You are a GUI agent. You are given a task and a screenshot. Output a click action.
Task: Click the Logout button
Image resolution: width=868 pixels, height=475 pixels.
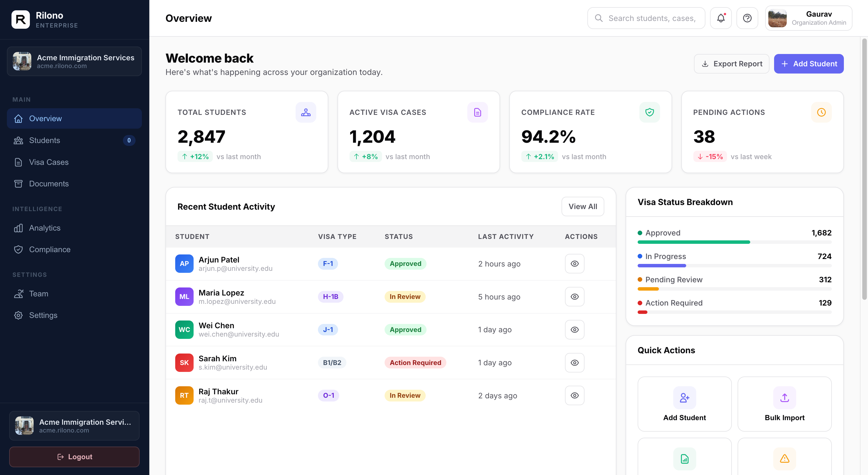pyautogui.click(x=74, y=457)
